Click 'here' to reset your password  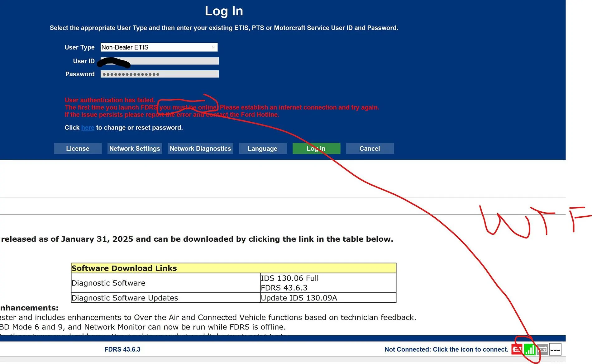[88, 128]
